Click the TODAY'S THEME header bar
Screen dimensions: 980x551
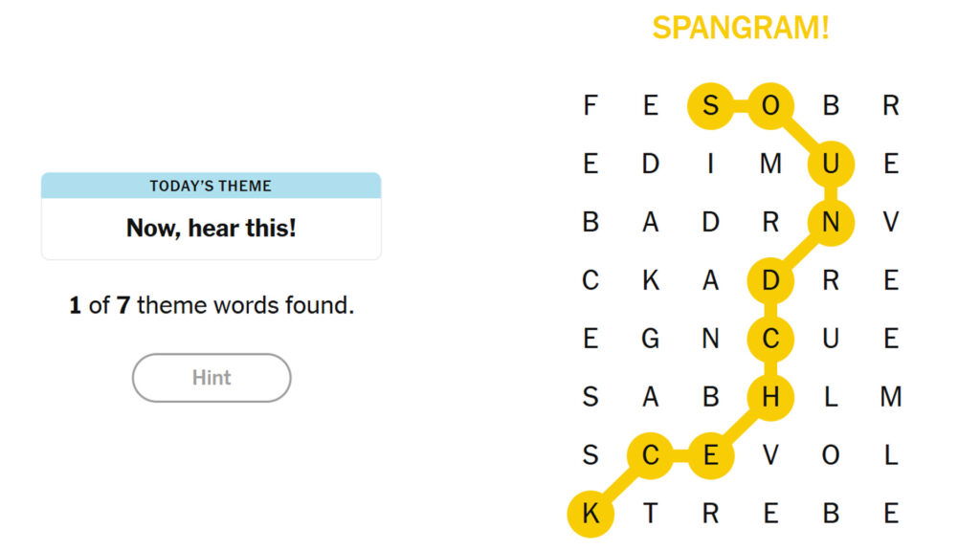[x=211, y=186]
